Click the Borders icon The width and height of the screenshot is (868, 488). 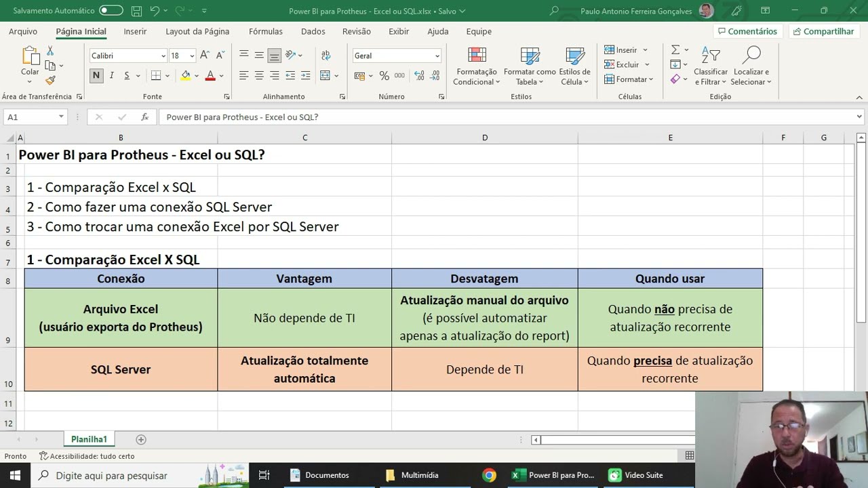156,76
